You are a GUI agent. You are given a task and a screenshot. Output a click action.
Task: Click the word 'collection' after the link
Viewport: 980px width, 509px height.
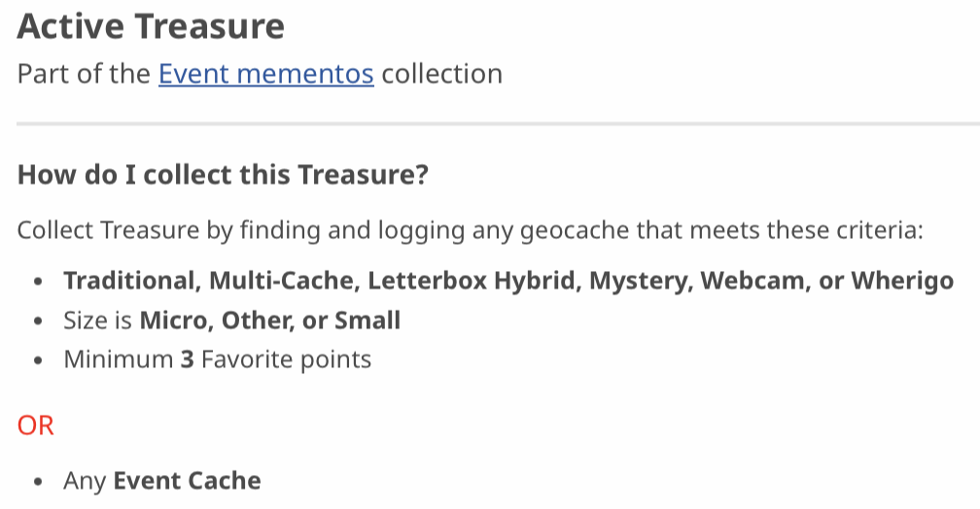tap(441, 74)
